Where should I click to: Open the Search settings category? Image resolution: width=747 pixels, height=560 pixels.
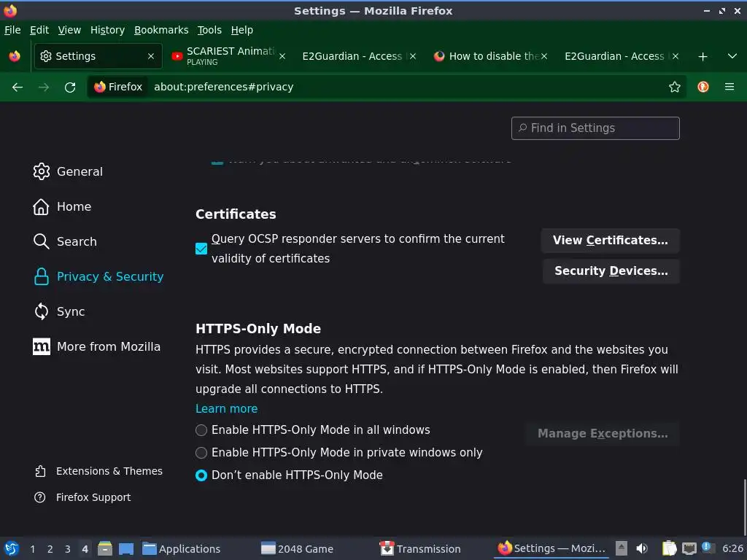[x=65, y=241]
